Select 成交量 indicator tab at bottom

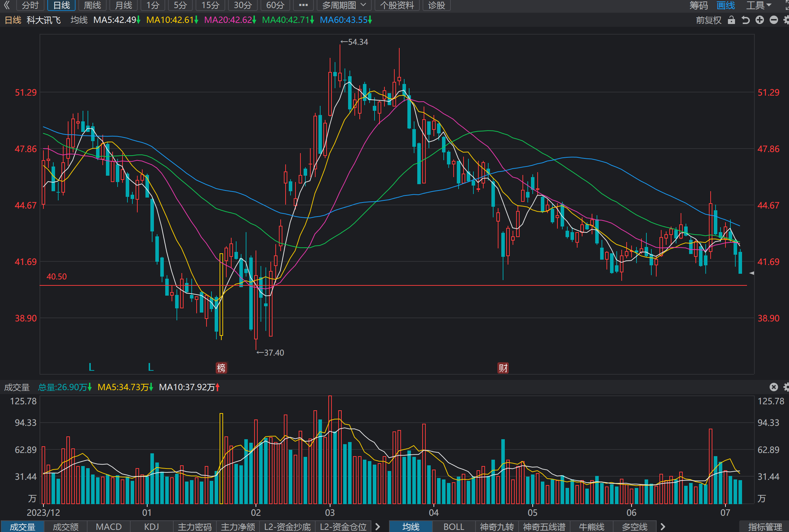(x=22, y=527)
